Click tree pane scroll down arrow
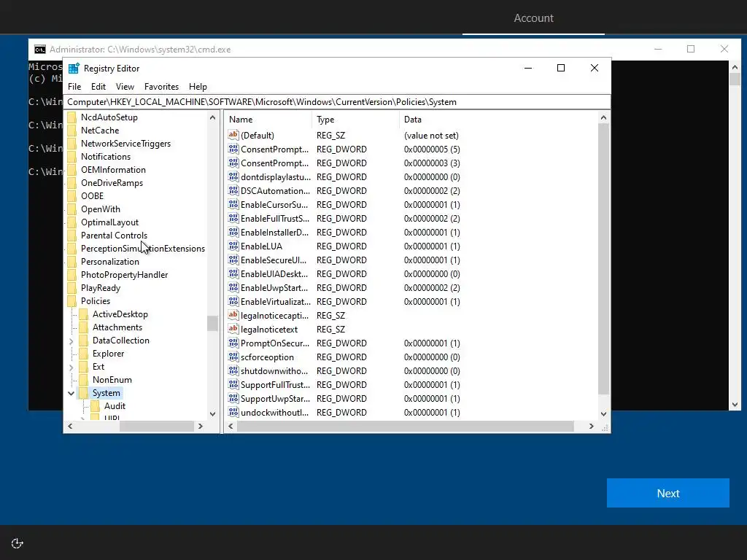Screen dimensions: 747x560 (x=212, y=414)
